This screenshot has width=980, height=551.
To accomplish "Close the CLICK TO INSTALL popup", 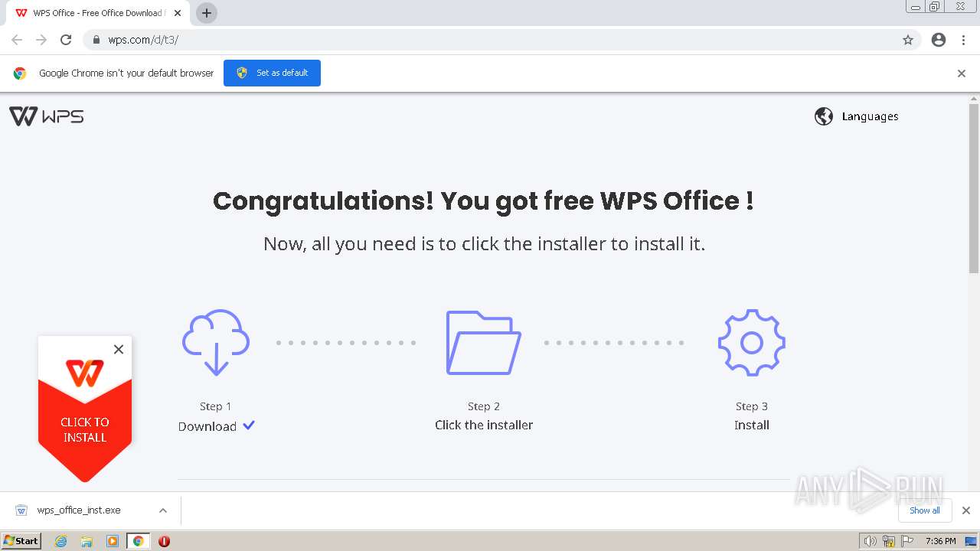I will (x=119, y=350).
